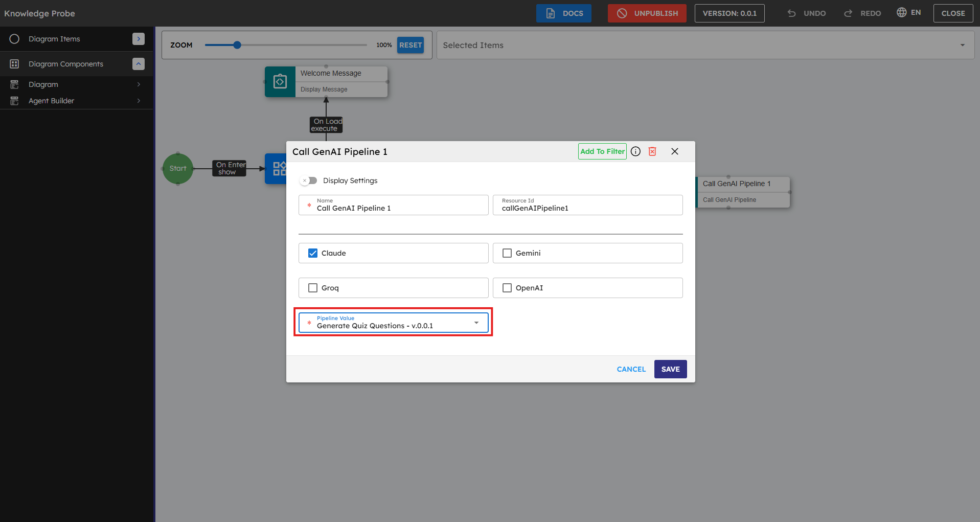The width and height of the screenshot is (980, 522).
Task: Click the green Start node
Action: point(178,168)
